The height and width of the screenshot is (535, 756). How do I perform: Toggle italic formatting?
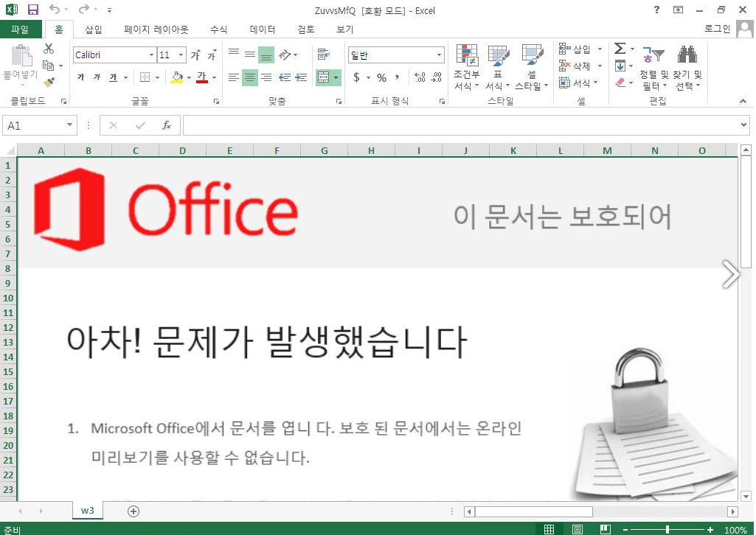click(x=97, y=77)
